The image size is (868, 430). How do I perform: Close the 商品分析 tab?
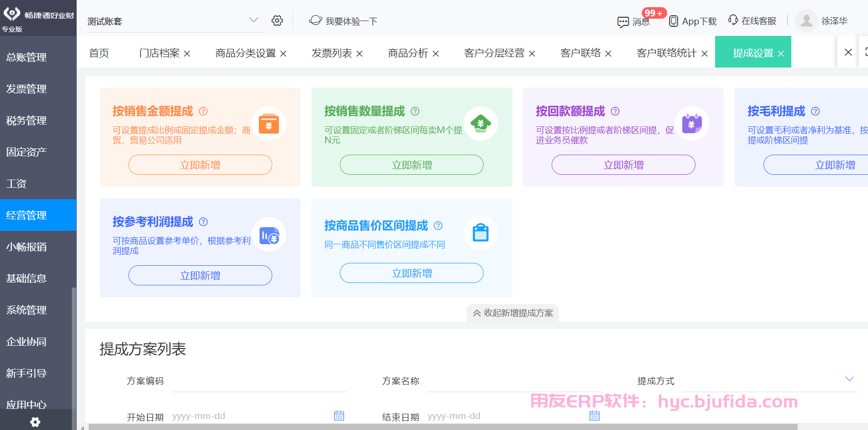coord(436,54)
